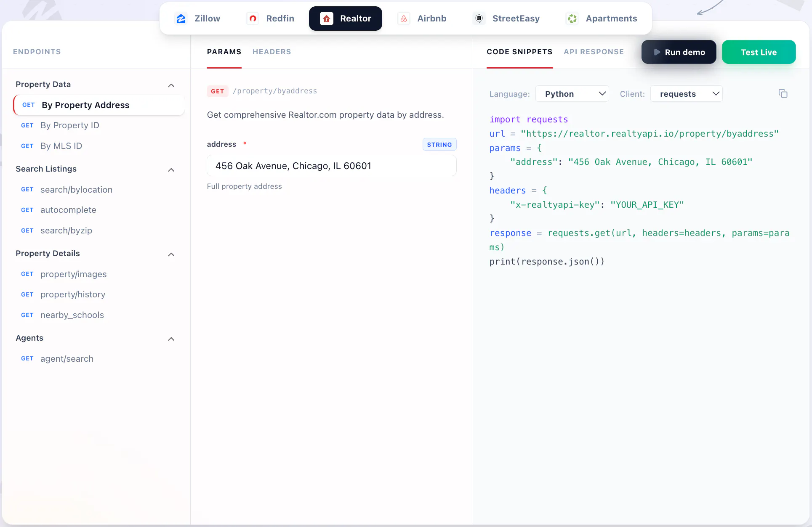Image resolution: width=812 pixels, height=527 pixels.
Task: Open the Language dropdown showing Python
Action: click(572, 94)
